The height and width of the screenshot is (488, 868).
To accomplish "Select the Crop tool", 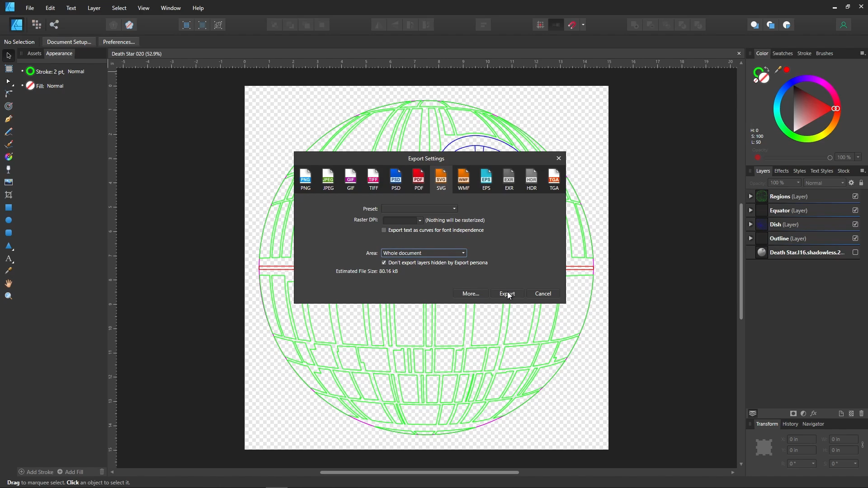I will [x=9, y=195].
